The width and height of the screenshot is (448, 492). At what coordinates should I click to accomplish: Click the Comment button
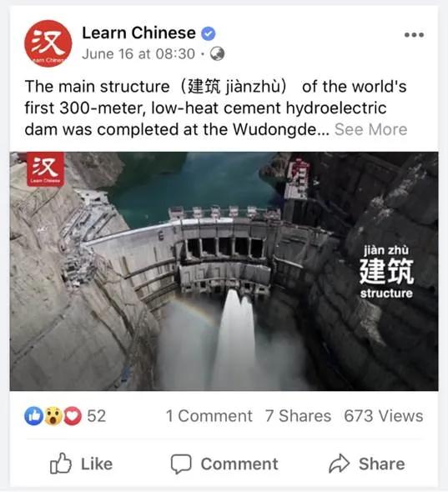(x=224, y=464)
